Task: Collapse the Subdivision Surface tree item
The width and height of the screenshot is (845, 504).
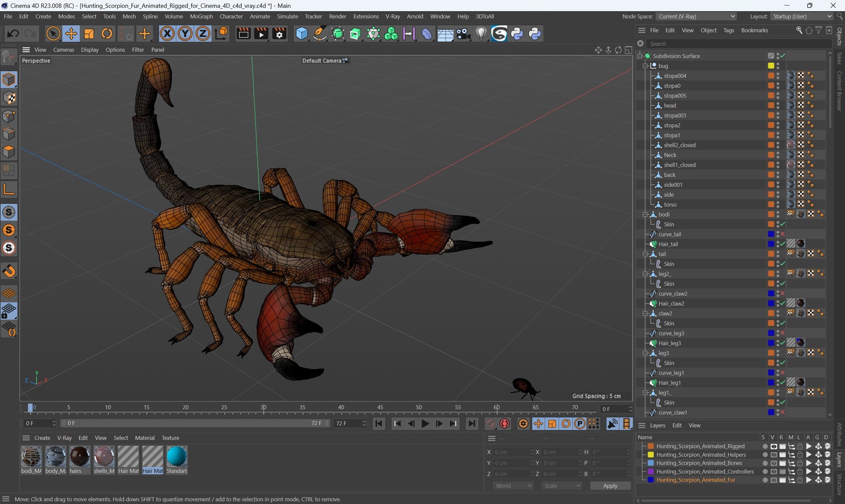Action: [x=640, y=56]
